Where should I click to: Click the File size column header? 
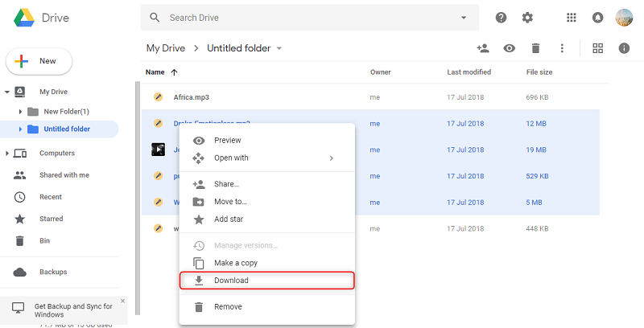tap(539, 72)
